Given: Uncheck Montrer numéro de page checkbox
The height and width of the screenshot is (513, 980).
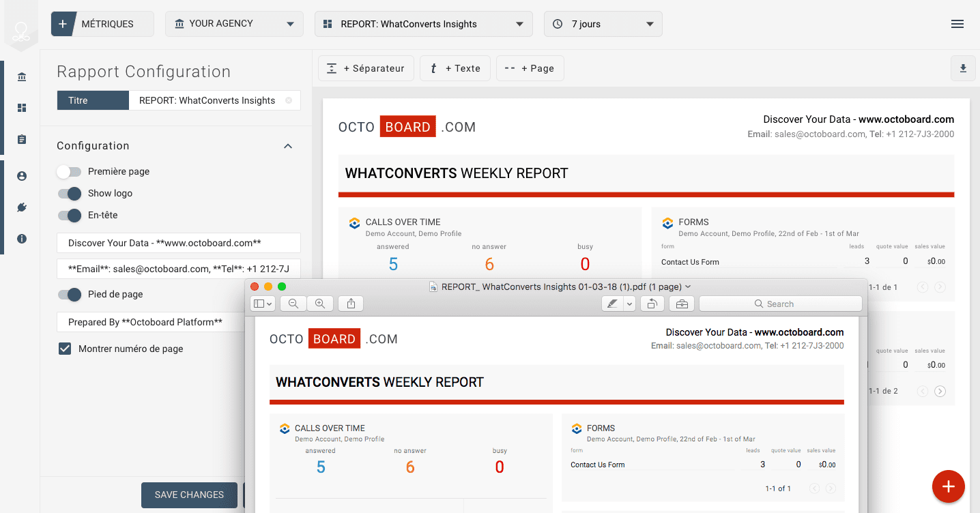Looking at the screenshot, I should click(65, 349).
